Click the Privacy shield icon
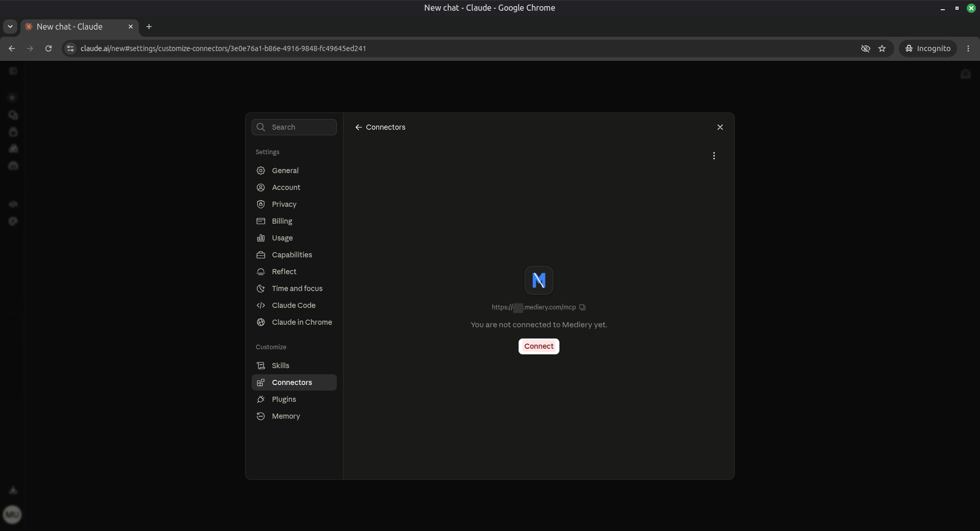 point(261,204)
